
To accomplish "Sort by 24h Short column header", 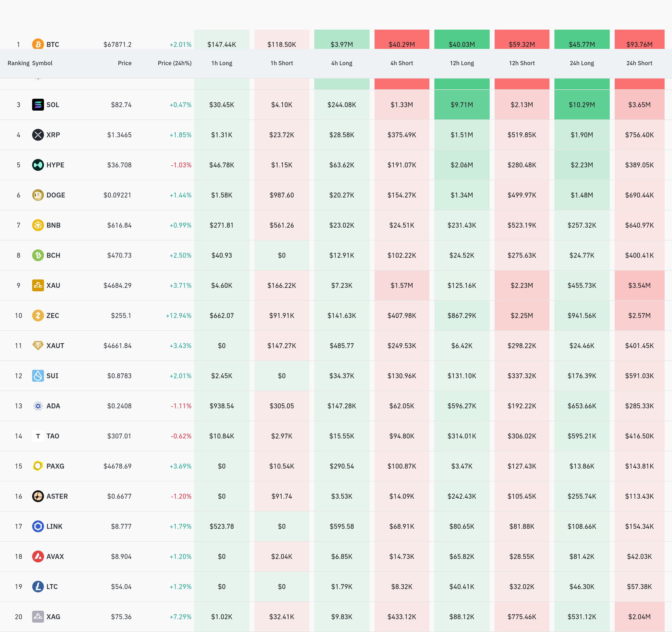I will (639, 63).
